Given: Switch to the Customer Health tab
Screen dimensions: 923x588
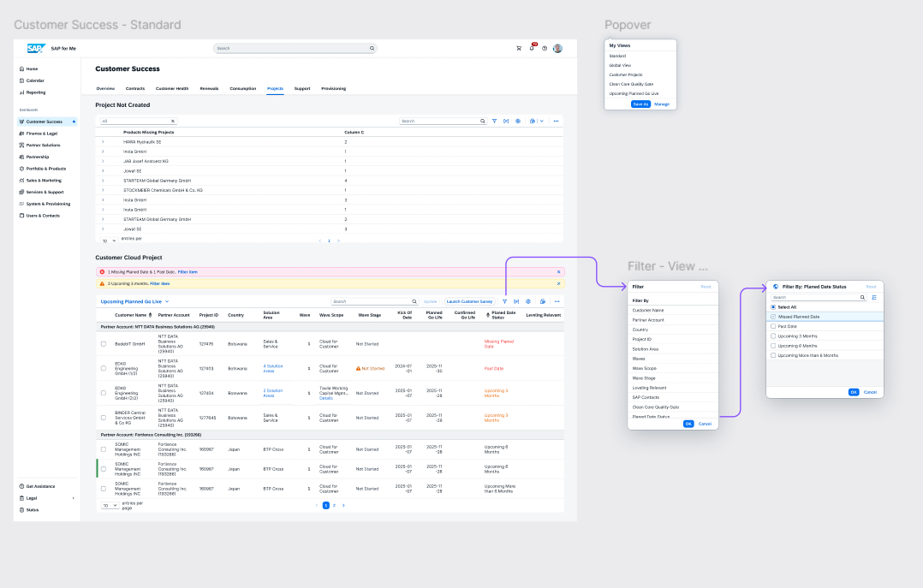Looking at the screenshot, I should [172, 89].
